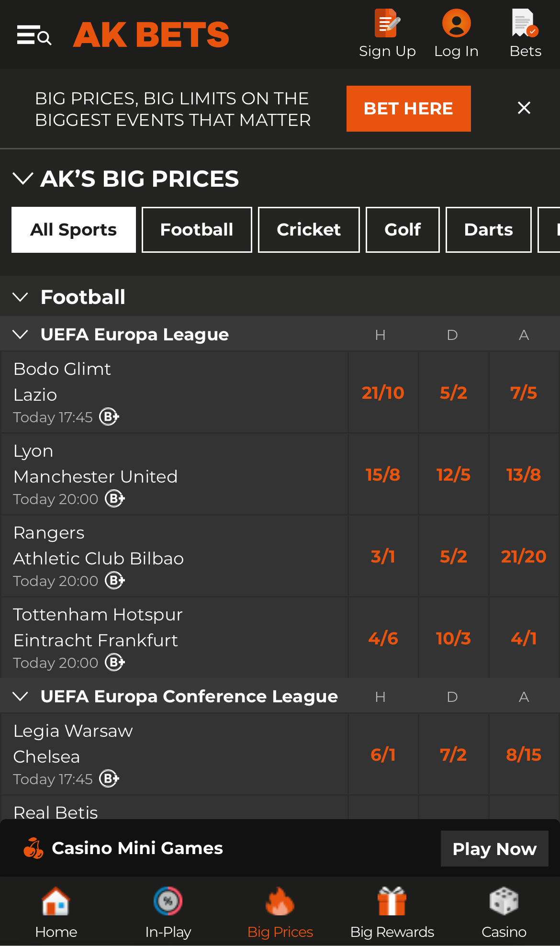Collapse the AK'S BIG PRICES section
This screenshot has width=560, height=946.
tap(22, 179)
